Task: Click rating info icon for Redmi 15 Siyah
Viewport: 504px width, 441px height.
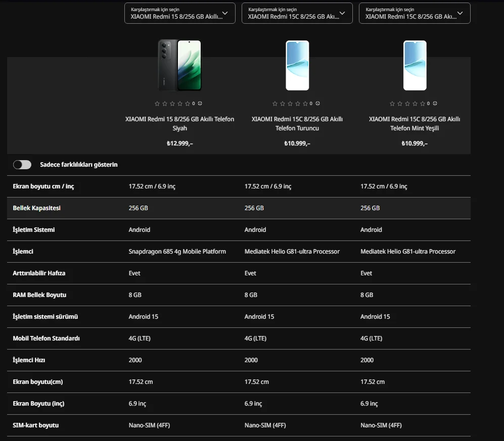Action: point(200,104)
